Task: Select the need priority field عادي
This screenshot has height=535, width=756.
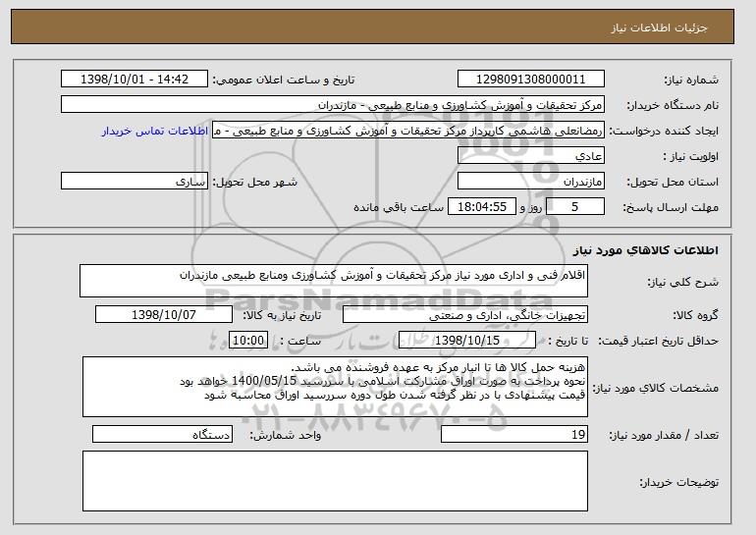Action: pos(531,156)
